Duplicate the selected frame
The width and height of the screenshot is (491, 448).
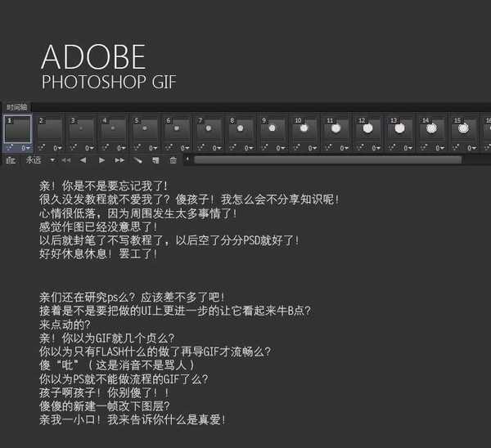tap(155, 160)
